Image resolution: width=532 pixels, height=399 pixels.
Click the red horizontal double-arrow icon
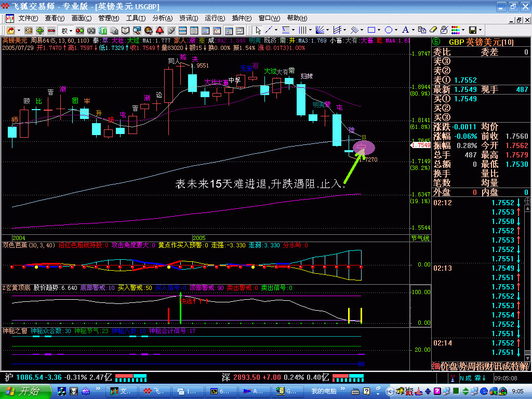(51, 30)
